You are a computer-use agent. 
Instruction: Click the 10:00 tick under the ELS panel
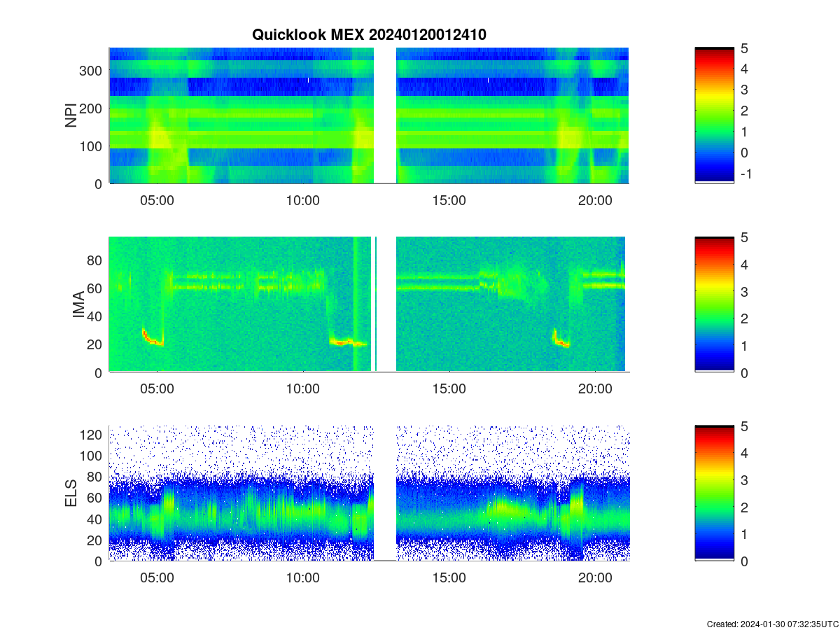(x=303, y=578)
